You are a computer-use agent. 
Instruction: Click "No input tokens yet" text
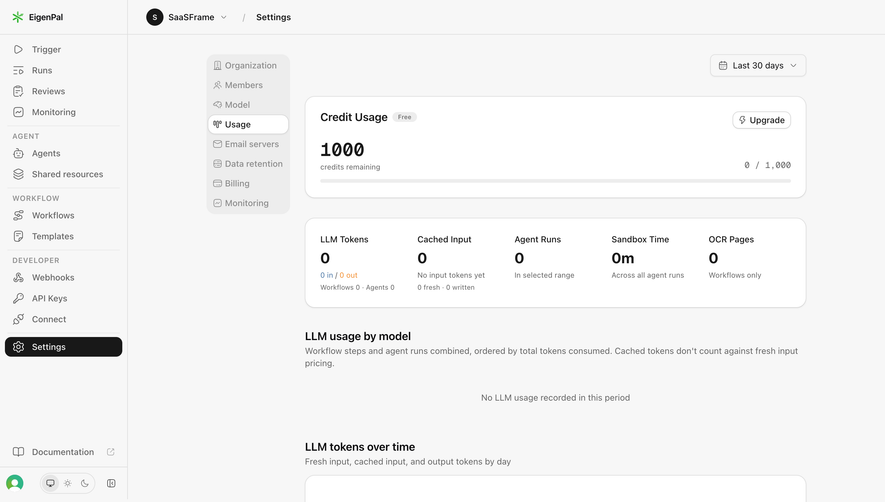pyautogui.click(x=451, y=275)
